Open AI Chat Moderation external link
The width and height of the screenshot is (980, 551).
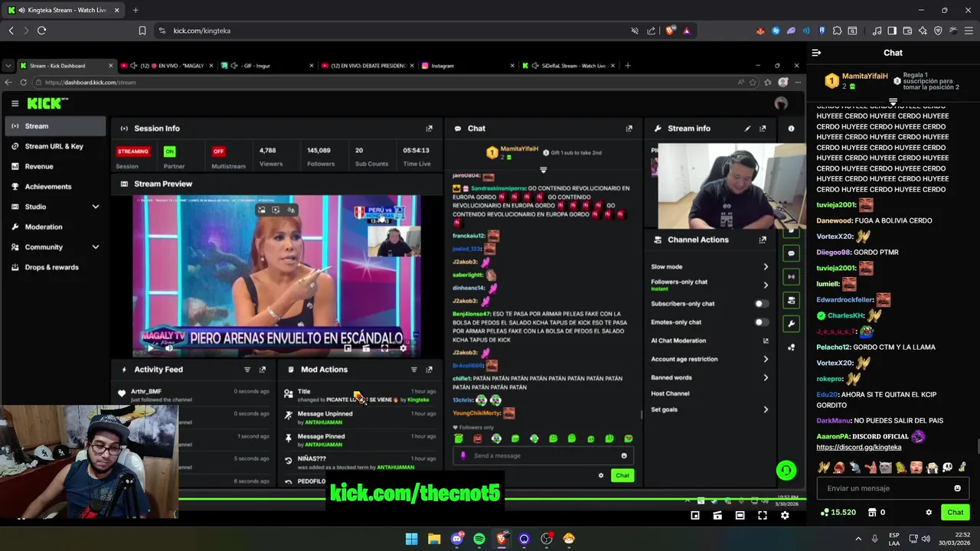click(766, 341)
